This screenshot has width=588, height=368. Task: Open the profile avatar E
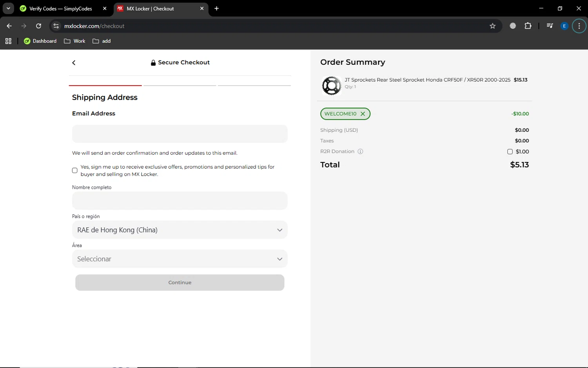pyautogui.click(x=564, y=26)
